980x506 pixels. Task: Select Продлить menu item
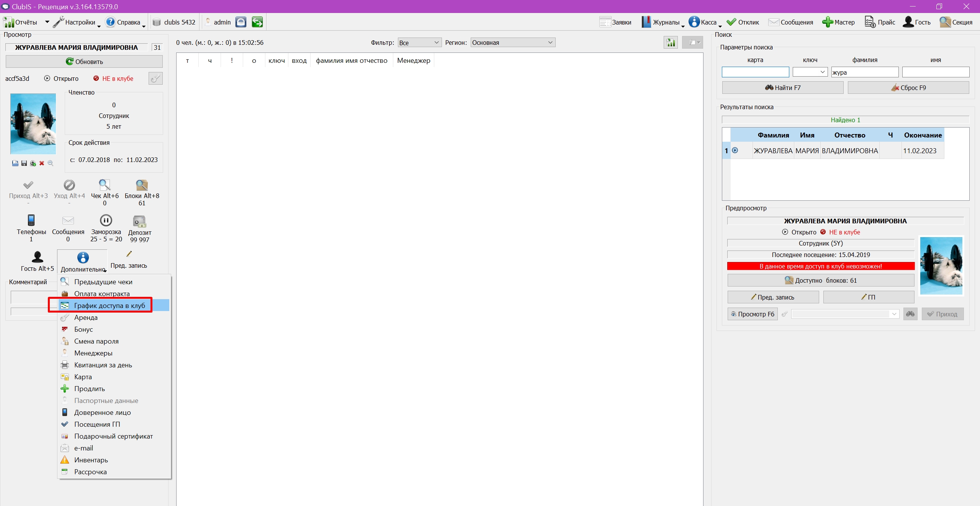pos(114,388)
